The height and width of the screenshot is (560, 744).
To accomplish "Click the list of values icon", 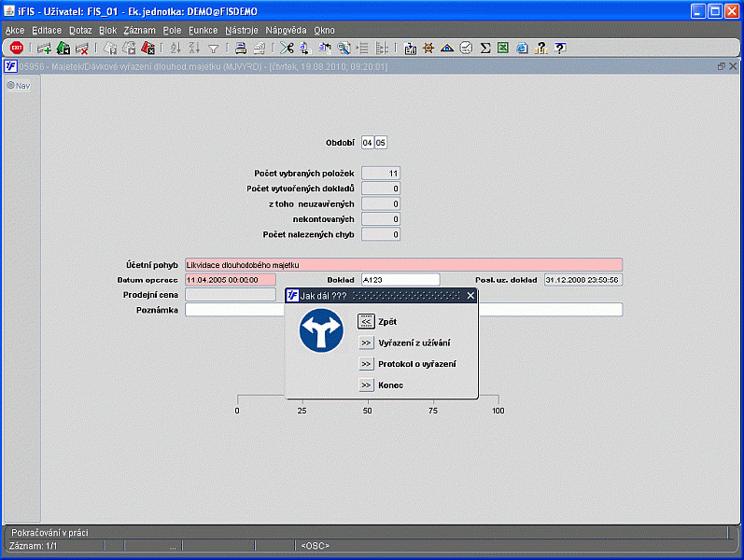I will [362, 48].
